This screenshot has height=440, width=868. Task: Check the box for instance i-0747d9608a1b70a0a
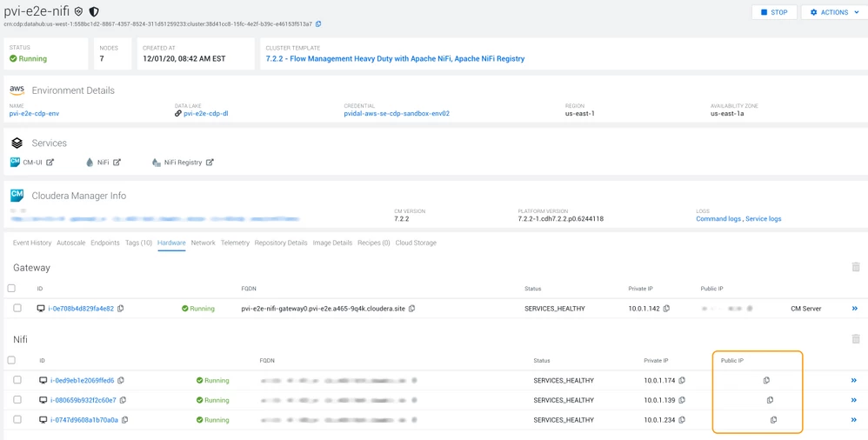pos(17,419)
